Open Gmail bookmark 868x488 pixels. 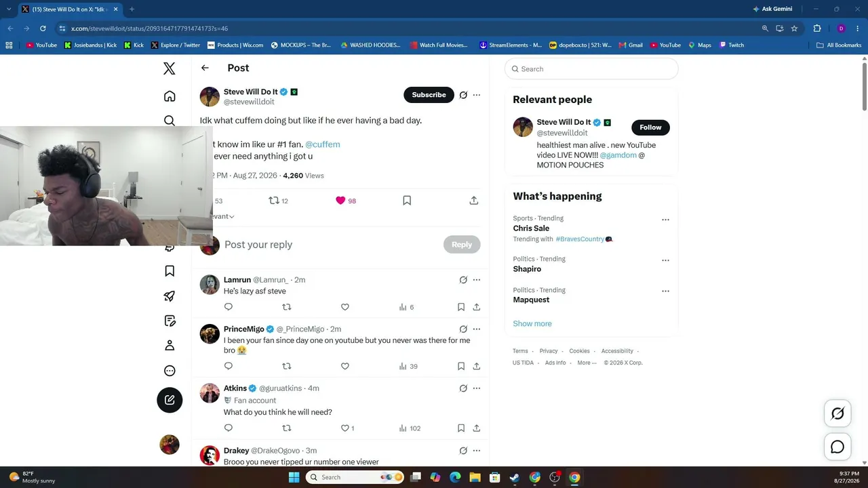coord(630,45)
